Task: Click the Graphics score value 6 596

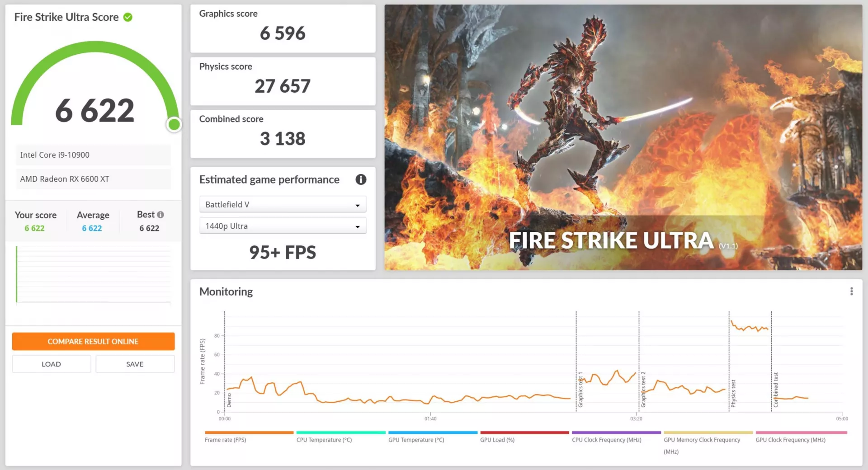Action: (x=283, y=33)
